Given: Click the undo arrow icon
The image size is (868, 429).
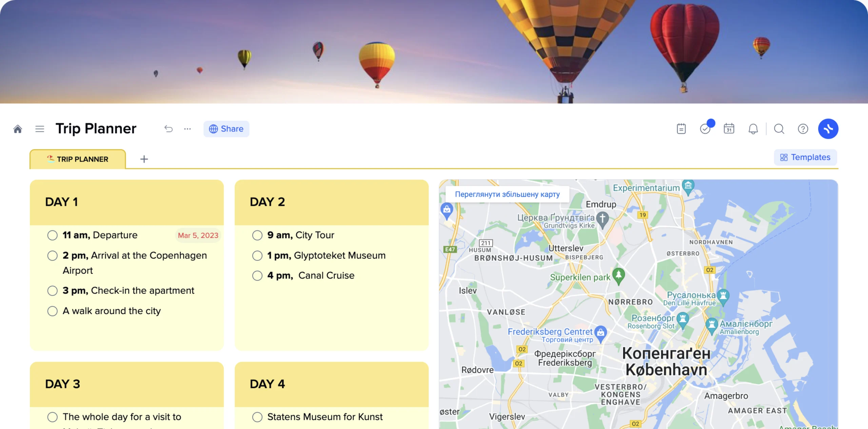Looking at the screenshot, I should (x=168, y=129).
